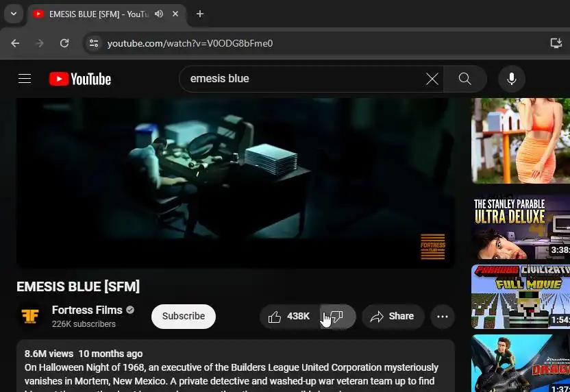Image resolution: width=570 pixels, height=392 pixels.
Task: Subscribe to Fortress Films
Action: 184,316
